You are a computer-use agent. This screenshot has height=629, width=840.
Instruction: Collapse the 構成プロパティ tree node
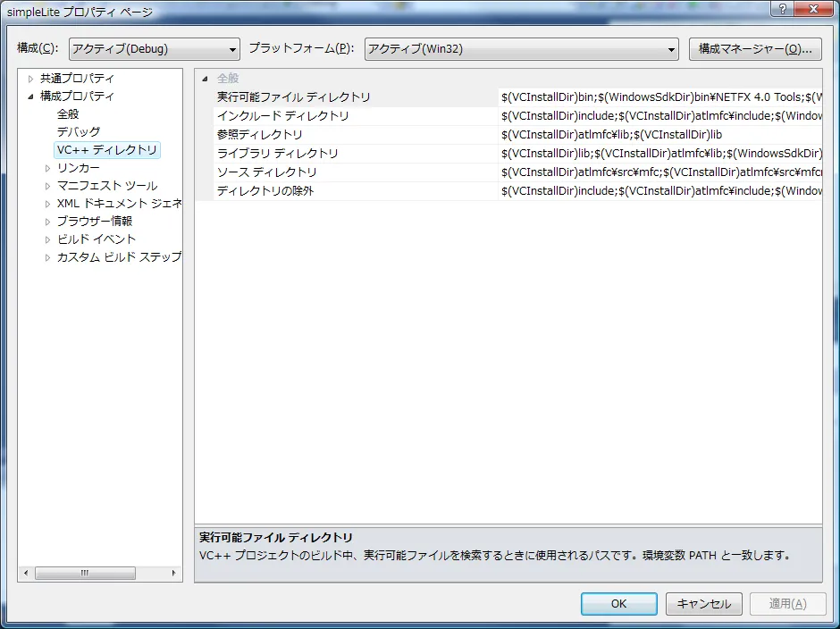[x=30, y=96]
